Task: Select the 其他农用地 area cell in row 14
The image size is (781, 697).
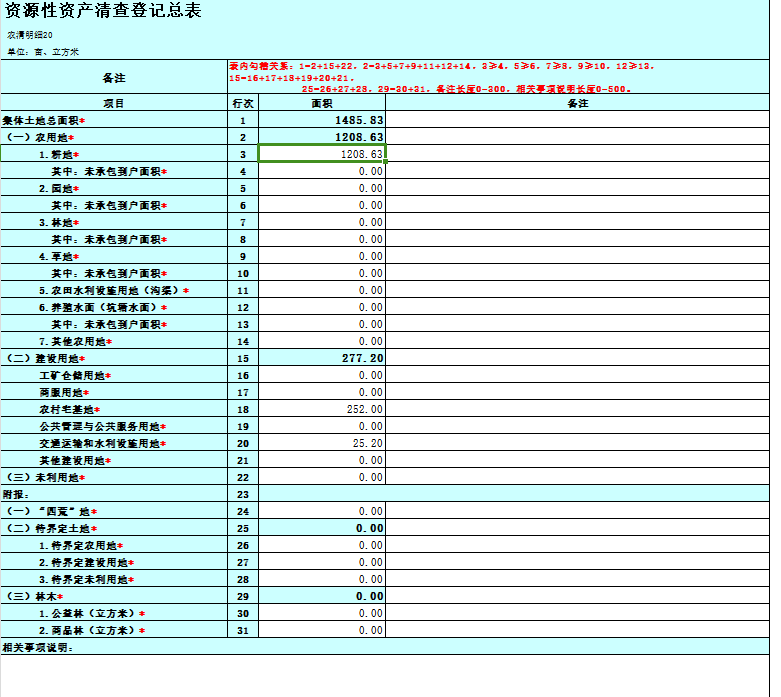Action: coord(322,341)
